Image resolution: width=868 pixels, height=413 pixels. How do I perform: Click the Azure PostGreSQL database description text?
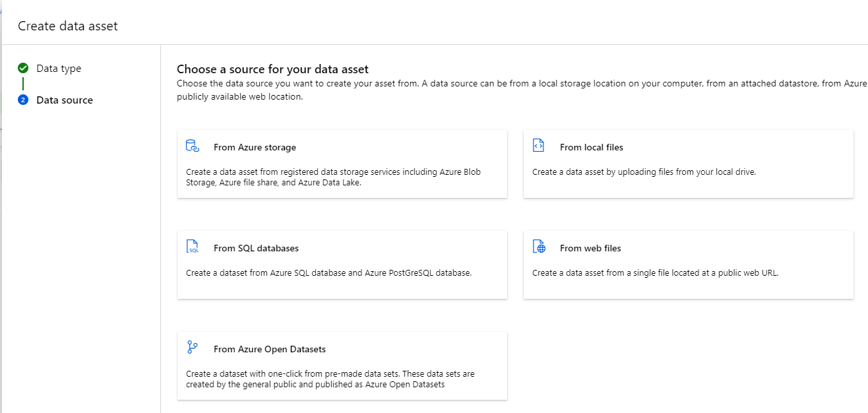pyautogui.click(x=328, y=272)
